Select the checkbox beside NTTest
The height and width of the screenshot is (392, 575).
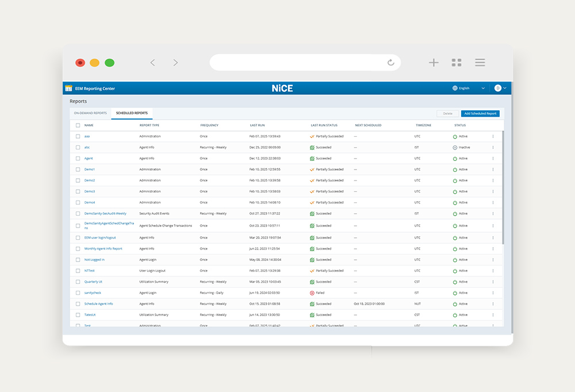[78, 270]
